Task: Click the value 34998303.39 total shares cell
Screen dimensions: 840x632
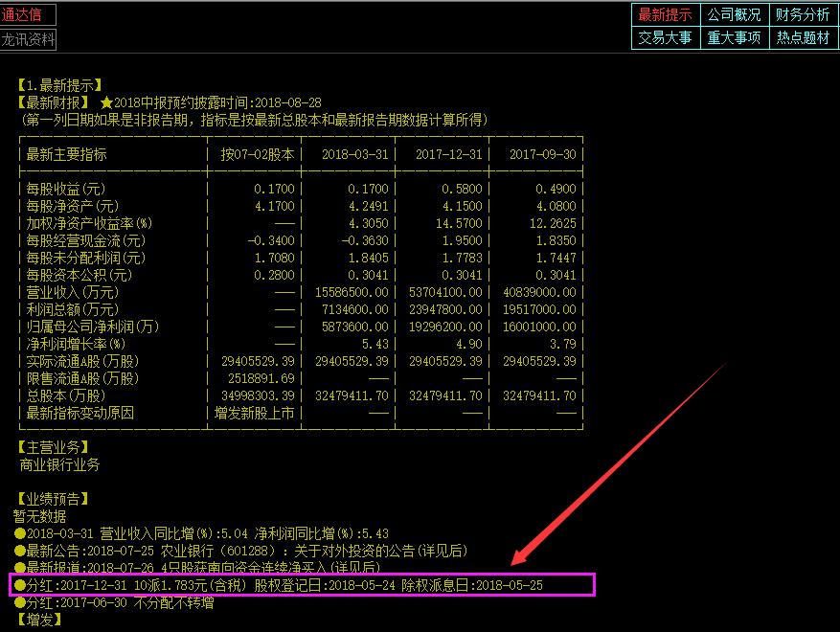Action: pos(259,395)
